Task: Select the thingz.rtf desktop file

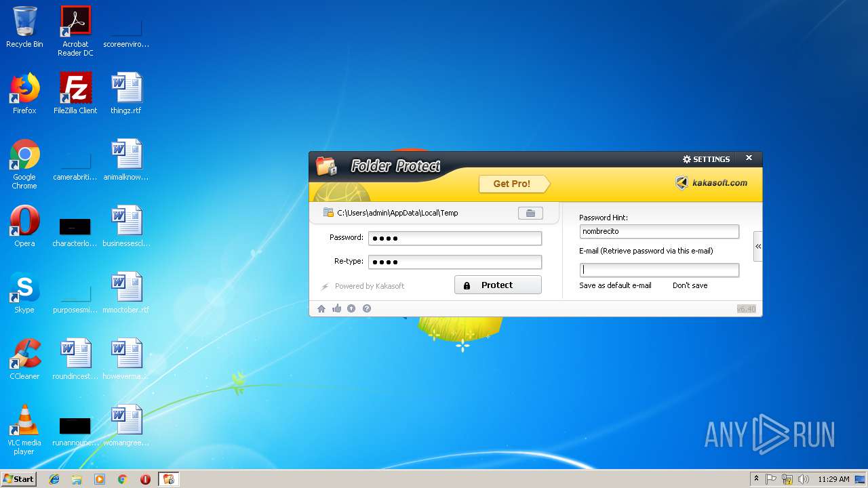Action: tap(126, 94)
